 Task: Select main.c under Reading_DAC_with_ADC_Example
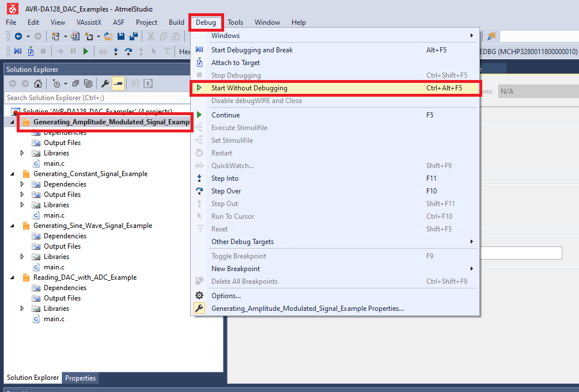click(54, 319)
